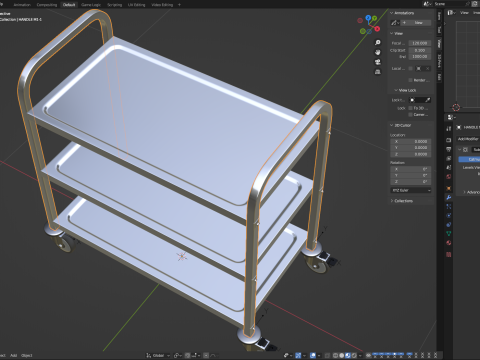Collapse the 3D Cursor panel
Viewport: 480px width, 360px height.
[x=392, y=125]
